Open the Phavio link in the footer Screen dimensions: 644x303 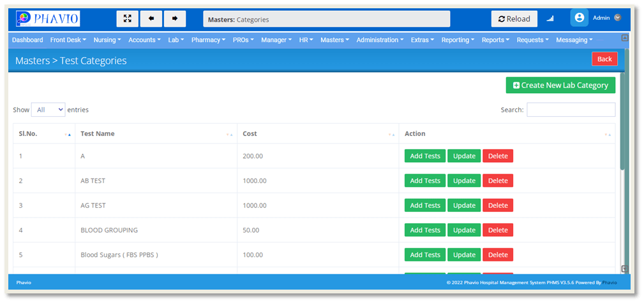coord(610,283)
